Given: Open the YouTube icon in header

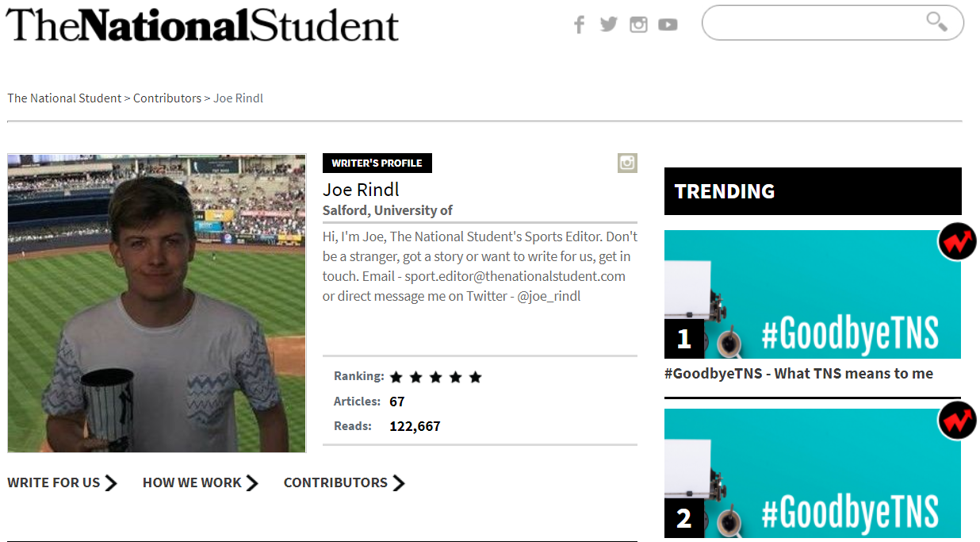Looking at the screenshot, I should click(668, 25).
